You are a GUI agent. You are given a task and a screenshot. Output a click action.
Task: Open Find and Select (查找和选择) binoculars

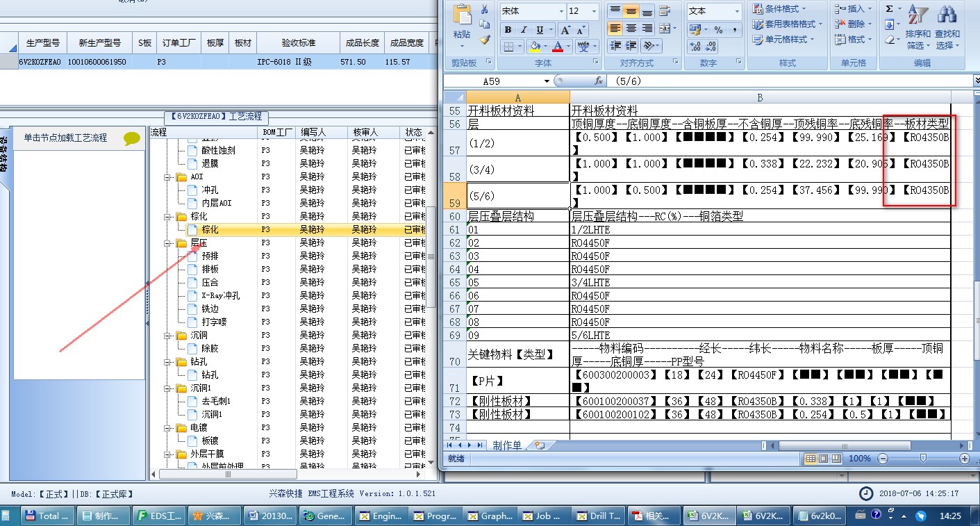(947, 27)
